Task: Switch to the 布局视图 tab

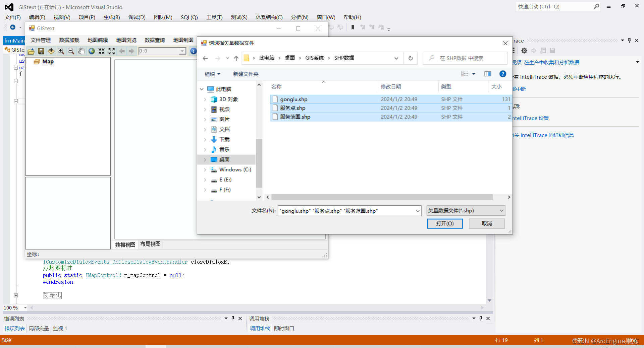Action: coord(150,244)
